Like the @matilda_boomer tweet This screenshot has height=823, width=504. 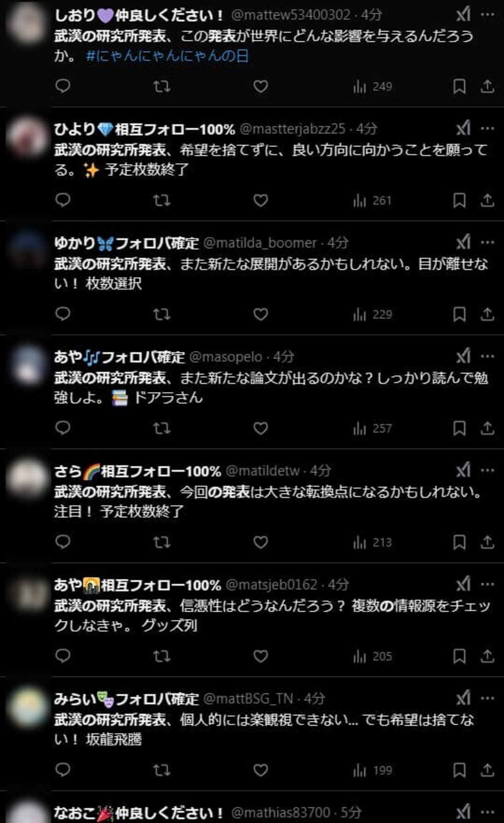tap(261, 314)
